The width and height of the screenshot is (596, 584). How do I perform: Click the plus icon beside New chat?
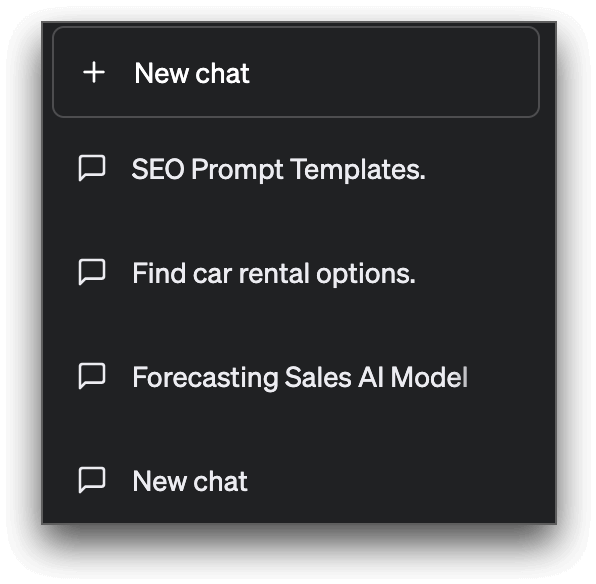(x=94, y=72)
